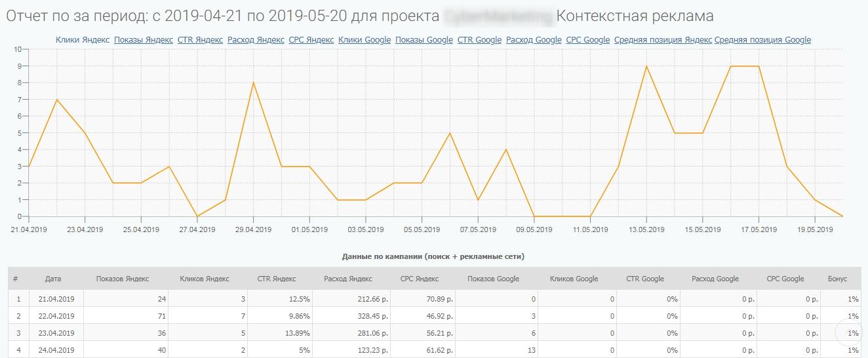This screenshot has height=358, width=868.
Task: Click 'Средняя позиция Яндекс' link
Action: point(663,40)
